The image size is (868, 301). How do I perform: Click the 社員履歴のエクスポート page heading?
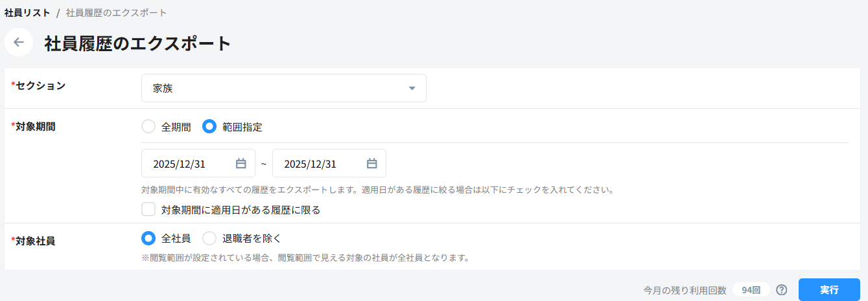point(137,43)
